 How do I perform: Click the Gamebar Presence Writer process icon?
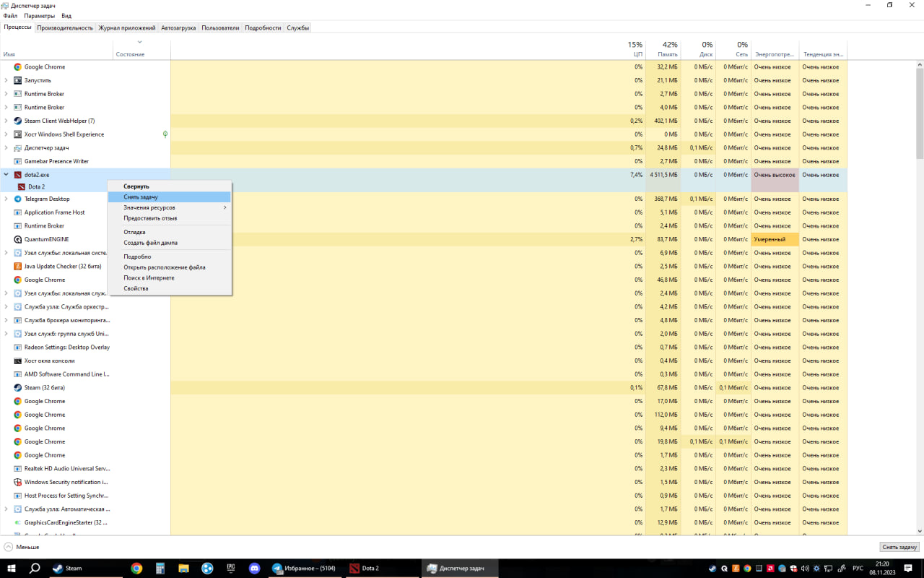click(18, 161)
